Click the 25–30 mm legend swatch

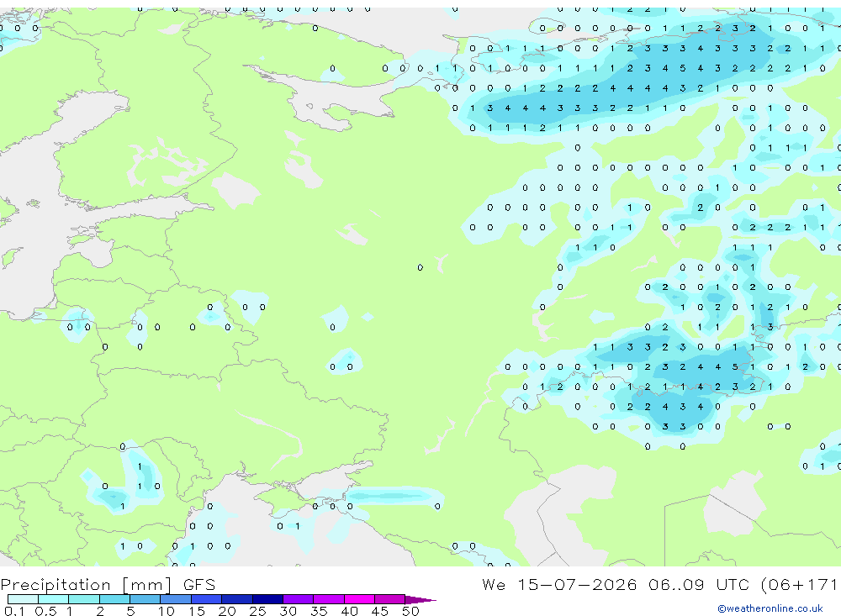point(267,599)
